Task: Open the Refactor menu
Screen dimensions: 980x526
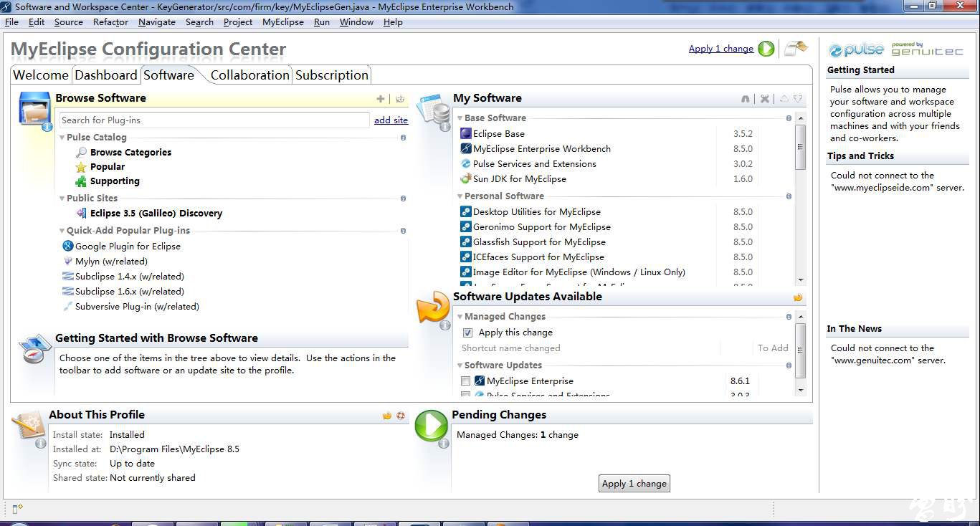Action: [110, 22]
